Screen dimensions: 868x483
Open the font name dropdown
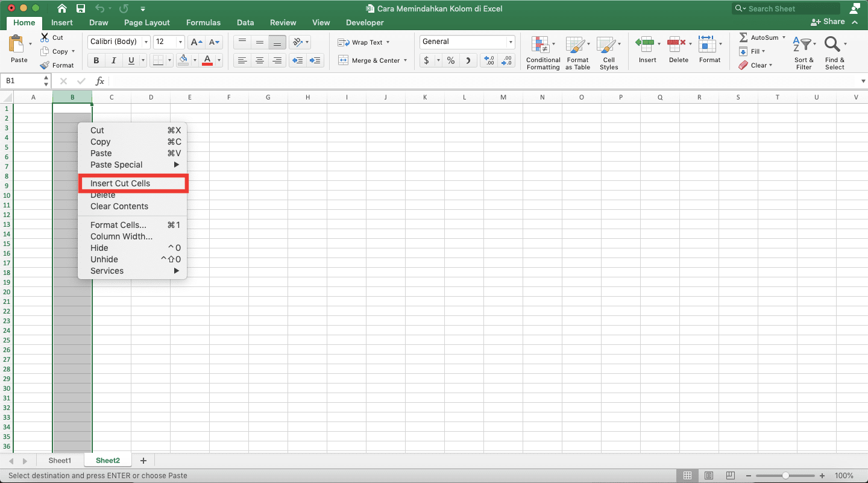tap(146, 42)
